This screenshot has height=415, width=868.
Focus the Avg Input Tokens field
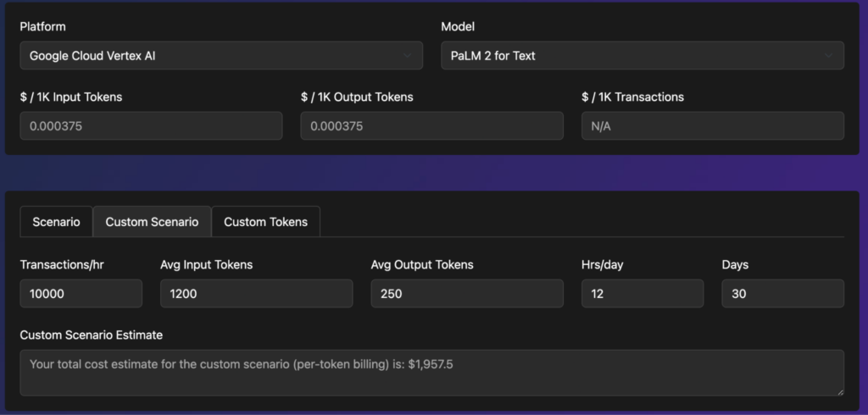256,293
